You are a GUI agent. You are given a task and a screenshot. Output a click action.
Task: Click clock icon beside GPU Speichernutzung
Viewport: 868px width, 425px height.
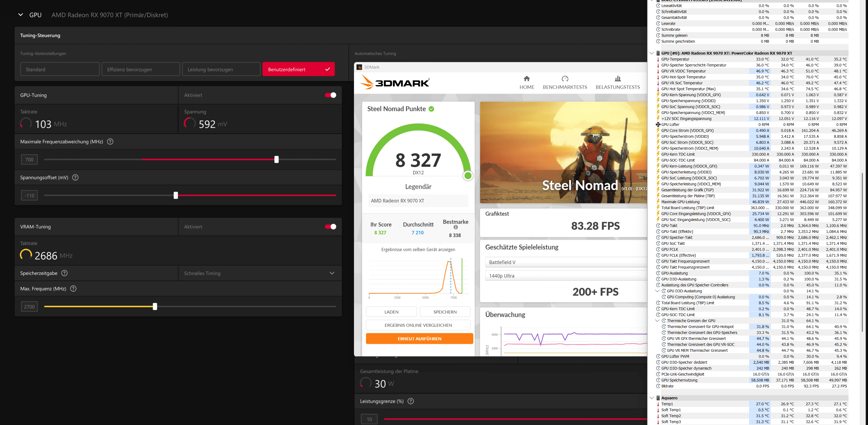658,380
